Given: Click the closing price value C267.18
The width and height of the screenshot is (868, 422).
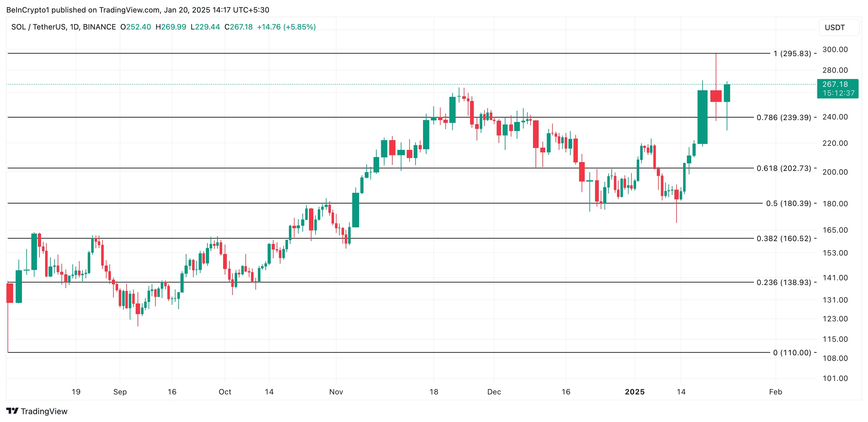Looking at the screenshot, I should tap(238, 27).
